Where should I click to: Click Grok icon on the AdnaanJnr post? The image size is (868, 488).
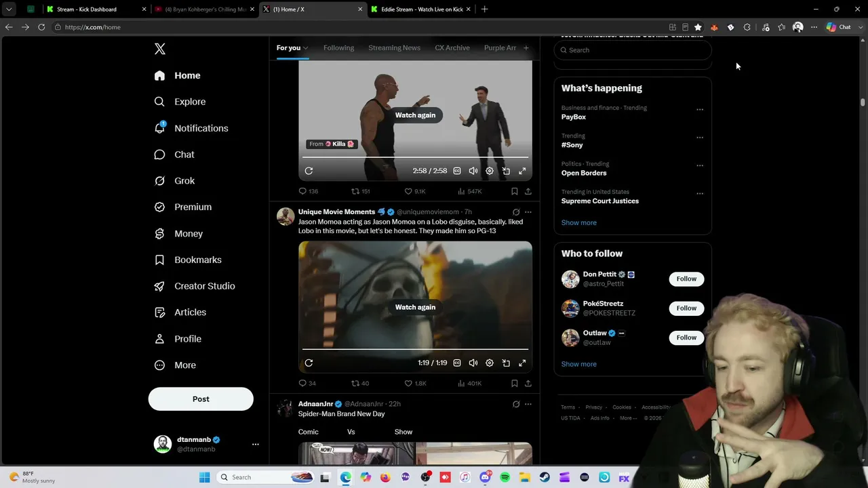pyautogui.click(x=516, y=404)
